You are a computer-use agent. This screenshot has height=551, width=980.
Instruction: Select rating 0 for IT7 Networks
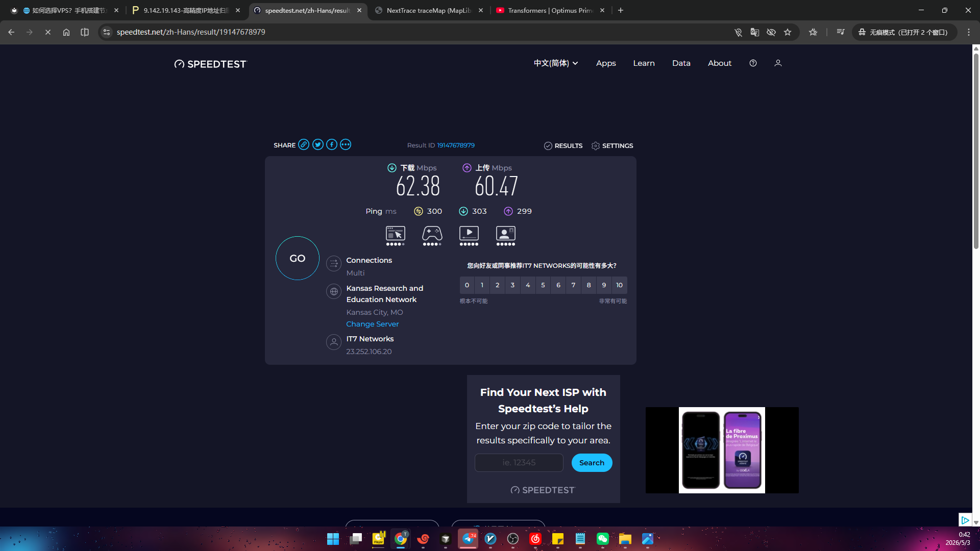point(467,285)
